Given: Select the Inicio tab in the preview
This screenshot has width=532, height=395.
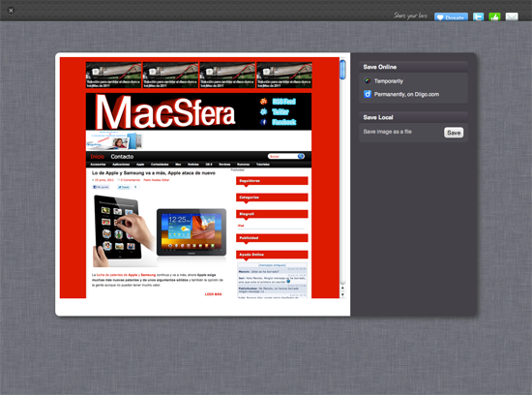Looking at the screenshot, I should [98, 157].
